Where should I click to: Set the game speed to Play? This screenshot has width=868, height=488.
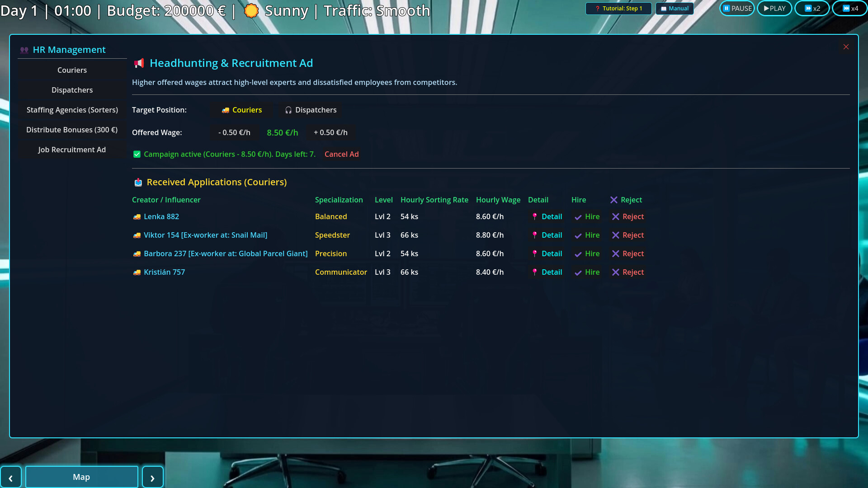click(774, 8)
